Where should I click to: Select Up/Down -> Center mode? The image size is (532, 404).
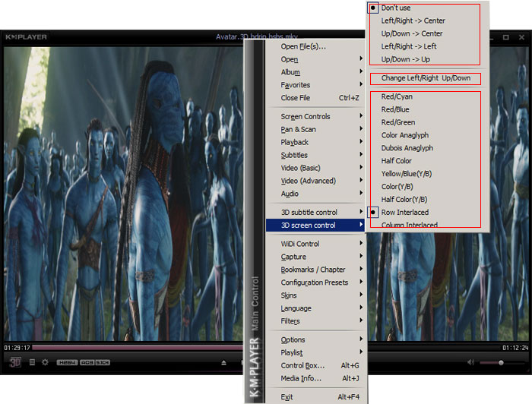pos(429,33)
